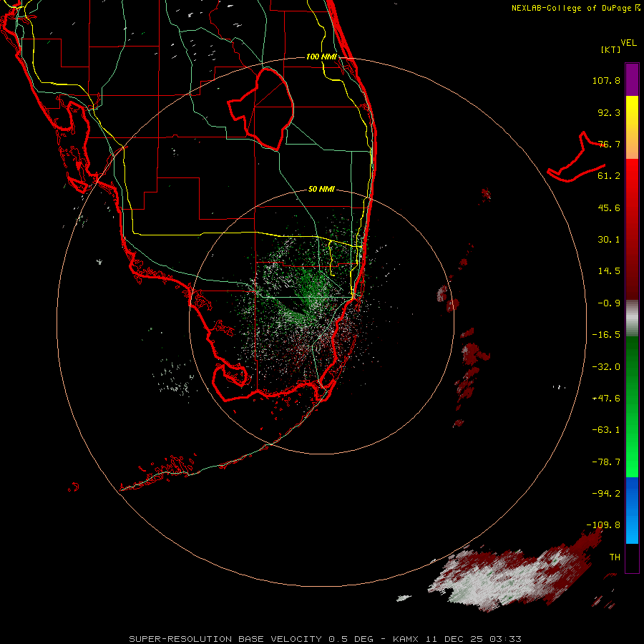
Task: Click the 100 NMI range ring label
Action: click(321, 57)
